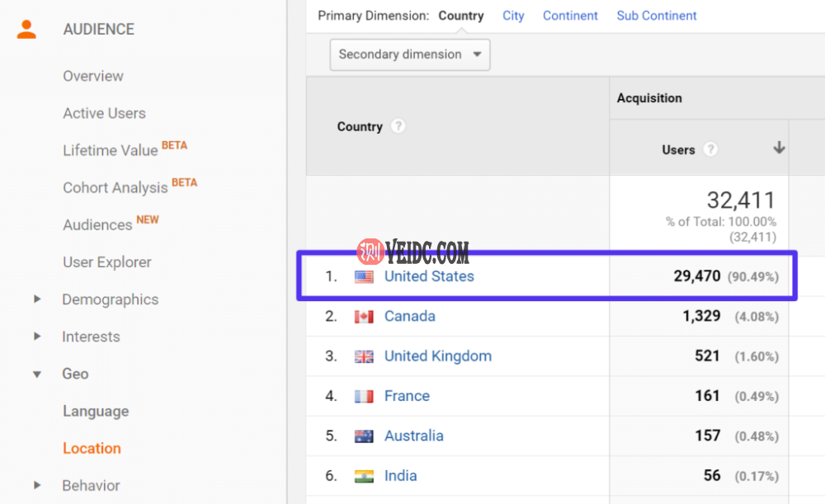The image size is (825, 504).
Task: Switch primary dimension to Continent
Action: [570, 16]
